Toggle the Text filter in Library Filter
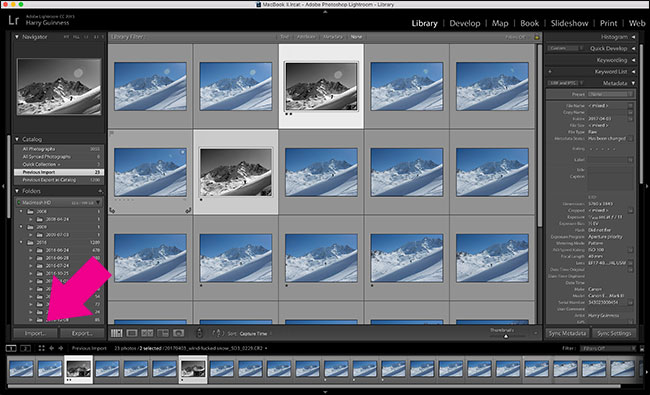This screenshot has width=650, height=395. point(284,37)
